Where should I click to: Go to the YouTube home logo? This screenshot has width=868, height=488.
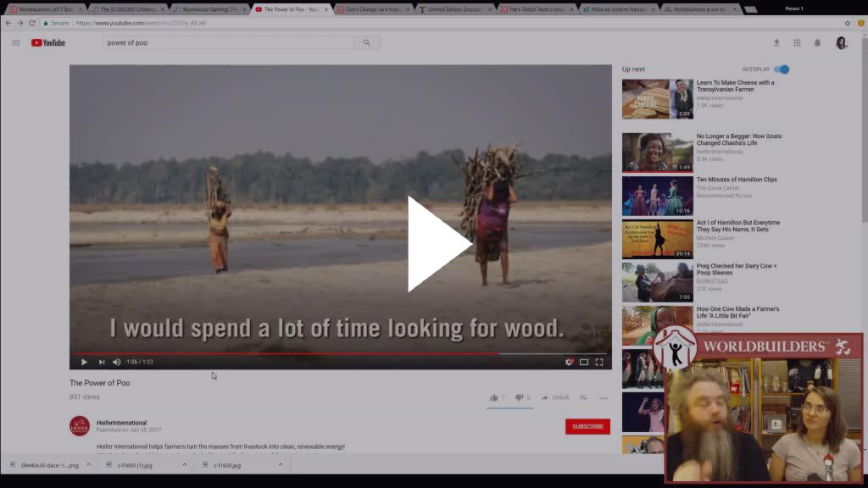point(48,42)
